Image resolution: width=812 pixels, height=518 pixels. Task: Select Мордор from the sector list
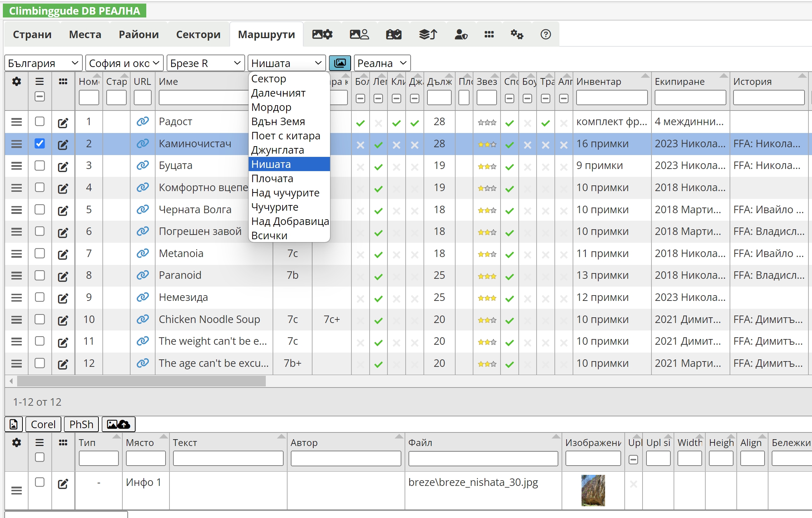click(271, 107)
